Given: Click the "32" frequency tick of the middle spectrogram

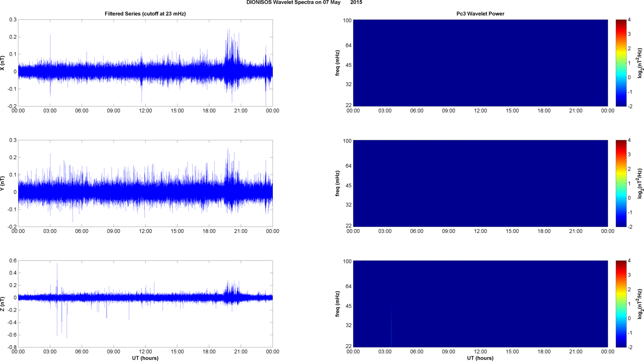Looking at the screenshot, I should click(348, 205).
